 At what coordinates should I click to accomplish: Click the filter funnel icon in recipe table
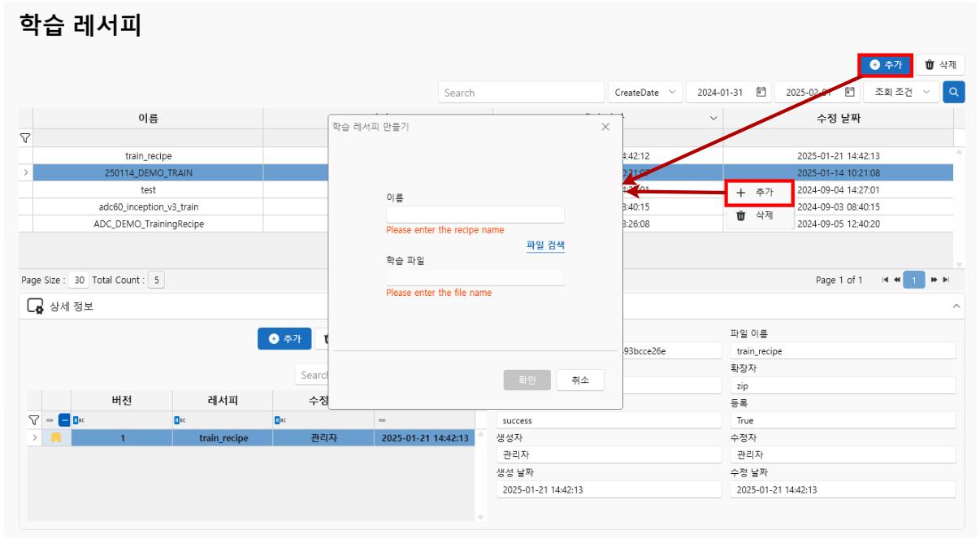(x=24, y=137)
